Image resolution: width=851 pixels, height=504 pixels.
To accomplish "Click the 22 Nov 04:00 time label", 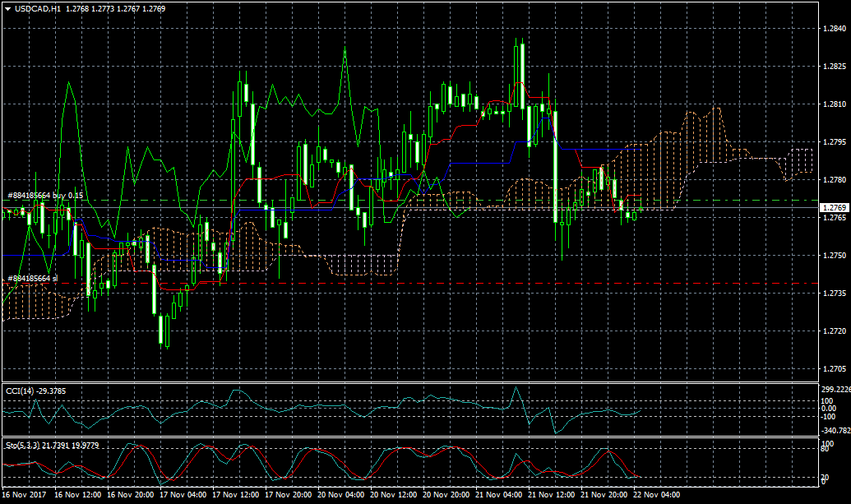I will pos(655,496).
